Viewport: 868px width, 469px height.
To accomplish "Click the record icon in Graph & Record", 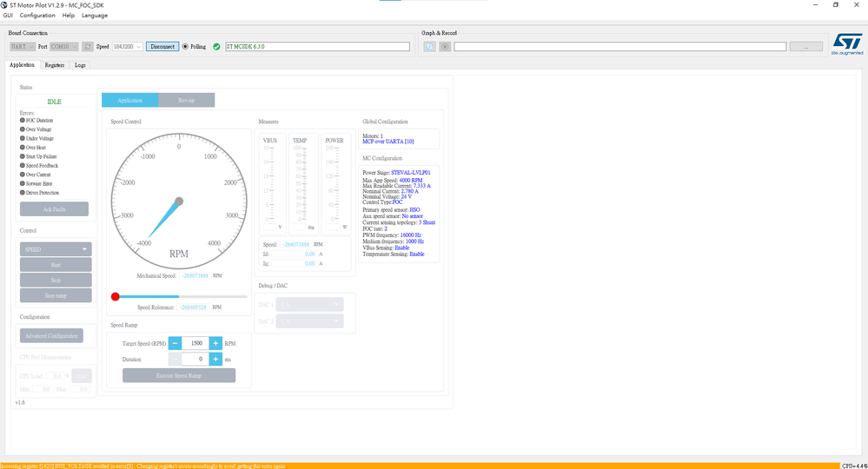I will click(445, 46).
